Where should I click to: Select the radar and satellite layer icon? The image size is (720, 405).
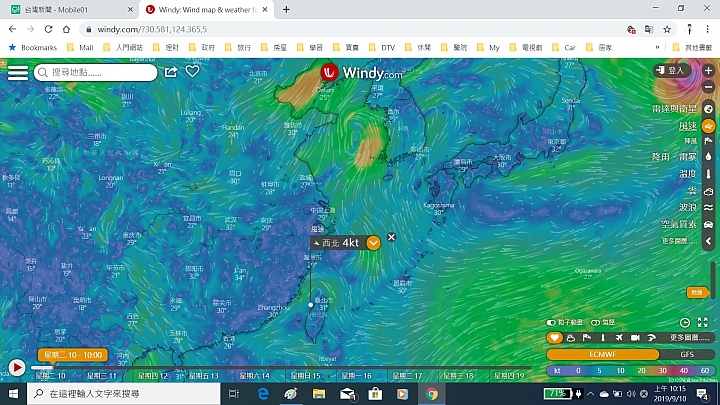point(709,109)
